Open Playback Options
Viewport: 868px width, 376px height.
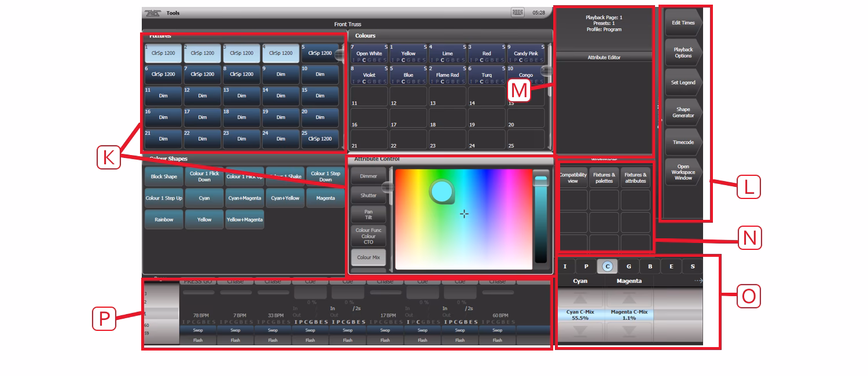point(684,53)
